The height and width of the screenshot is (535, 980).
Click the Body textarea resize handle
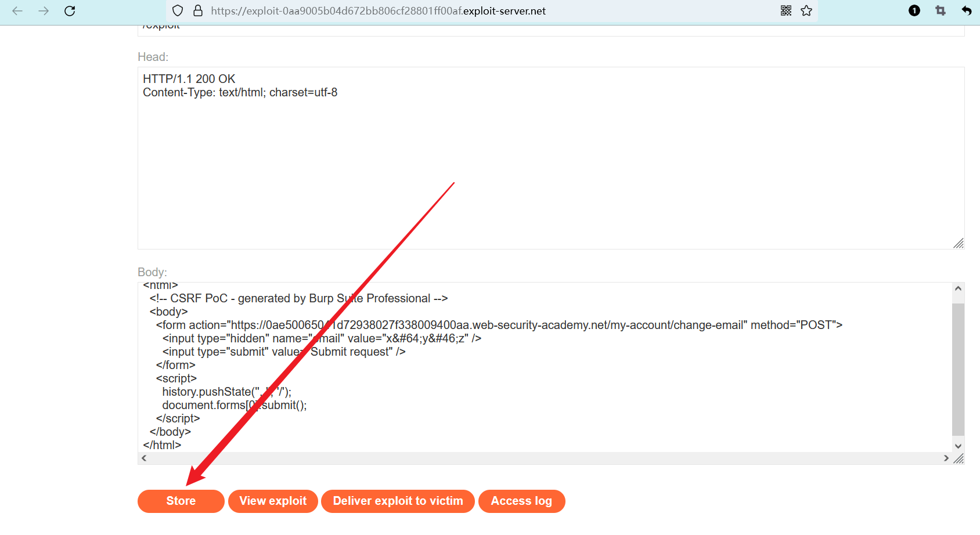[959, 458]
